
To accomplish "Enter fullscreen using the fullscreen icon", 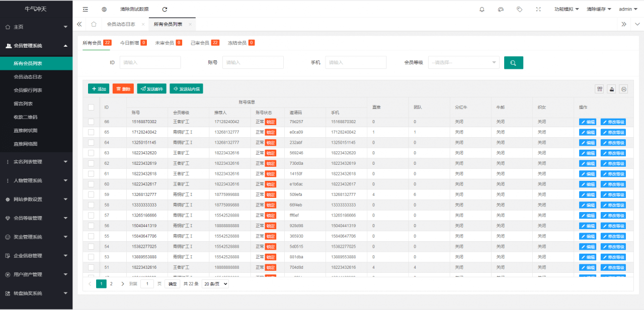I will tap(538, 9).
